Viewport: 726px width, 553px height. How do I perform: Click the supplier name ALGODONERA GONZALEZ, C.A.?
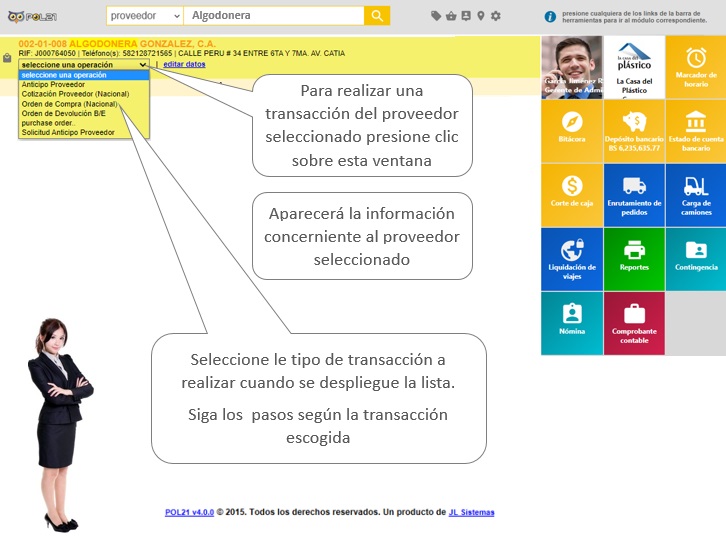tap(142, 44)
